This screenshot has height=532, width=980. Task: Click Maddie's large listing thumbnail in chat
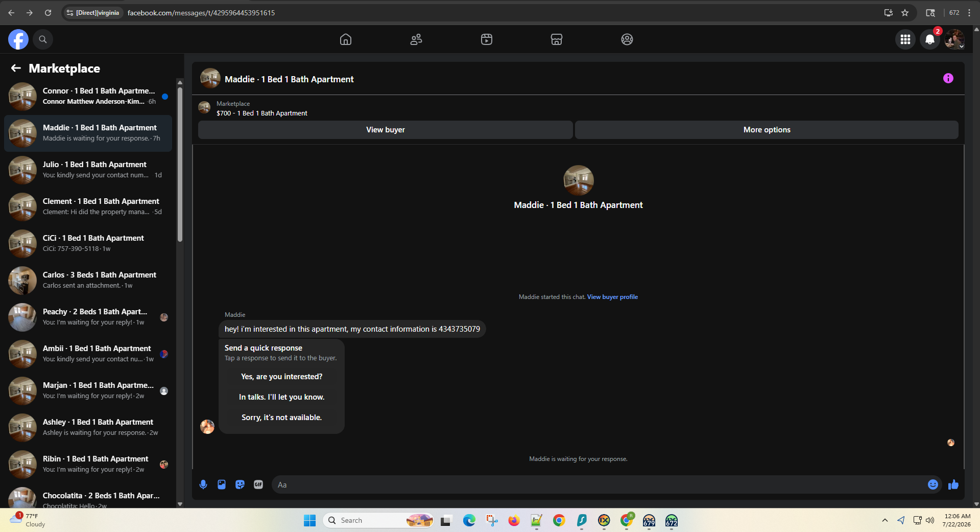(x=579, y=180)
